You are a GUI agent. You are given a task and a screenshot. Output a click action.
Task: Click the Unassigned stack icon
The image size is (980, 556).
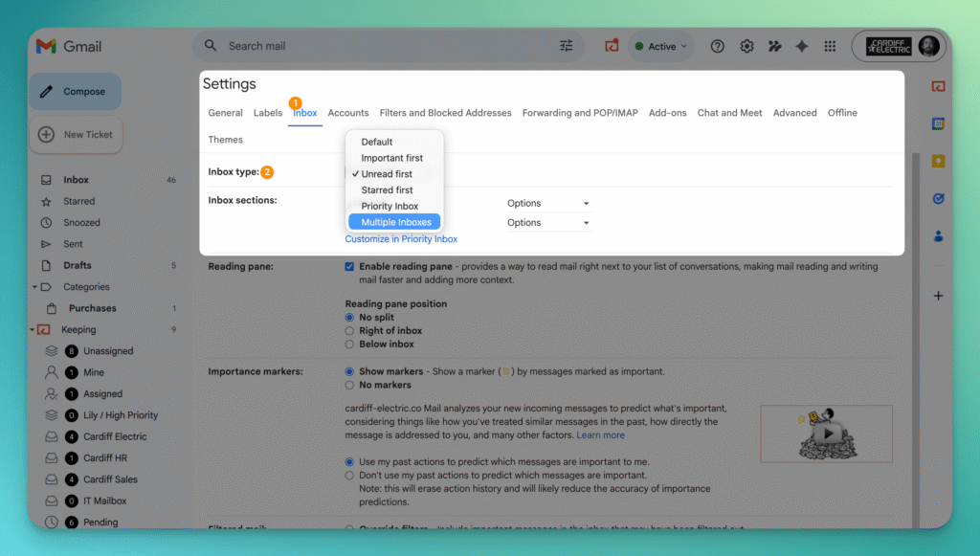52,351
